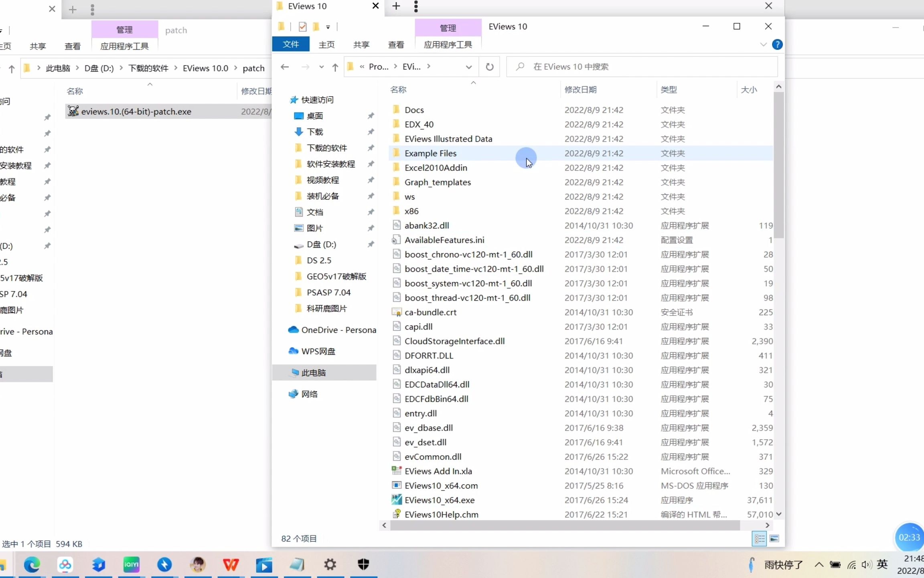Screen dimensions: 924x578
Task: Focus the 在 EViews 10 中搜索 search box
Action: pos(642,67)
